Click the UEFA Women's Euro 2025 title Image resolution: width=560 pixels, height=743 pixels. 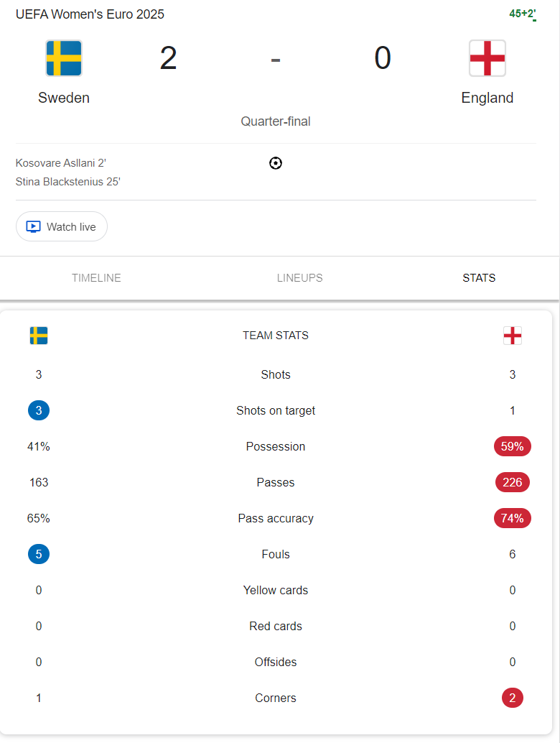tap(90, 14)
